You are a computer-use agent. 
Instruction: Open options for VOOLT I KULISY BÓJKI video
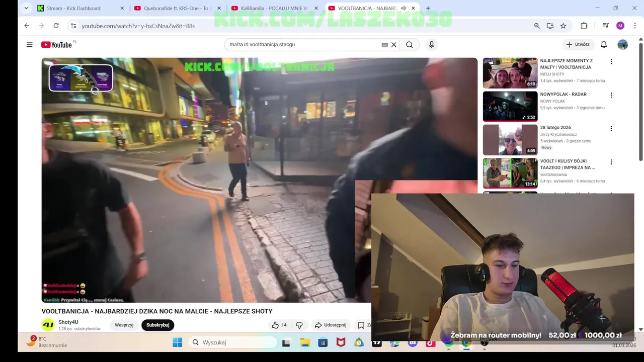click(611, 162)
